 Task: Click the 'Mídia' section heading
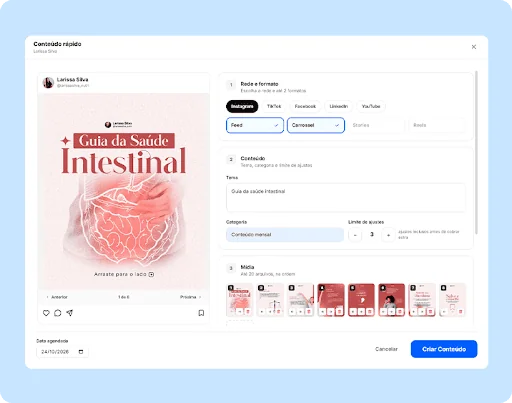247,267
